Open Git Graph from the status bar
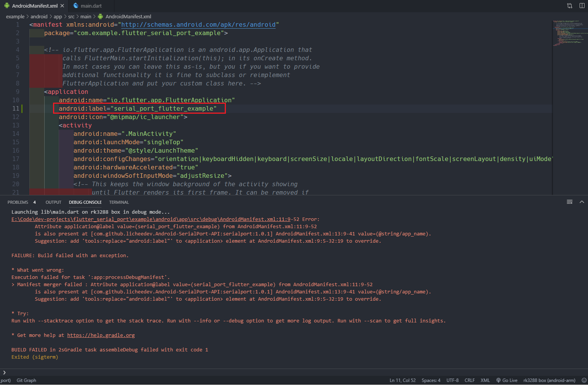 pyautogui.click(x=26, y=380)
